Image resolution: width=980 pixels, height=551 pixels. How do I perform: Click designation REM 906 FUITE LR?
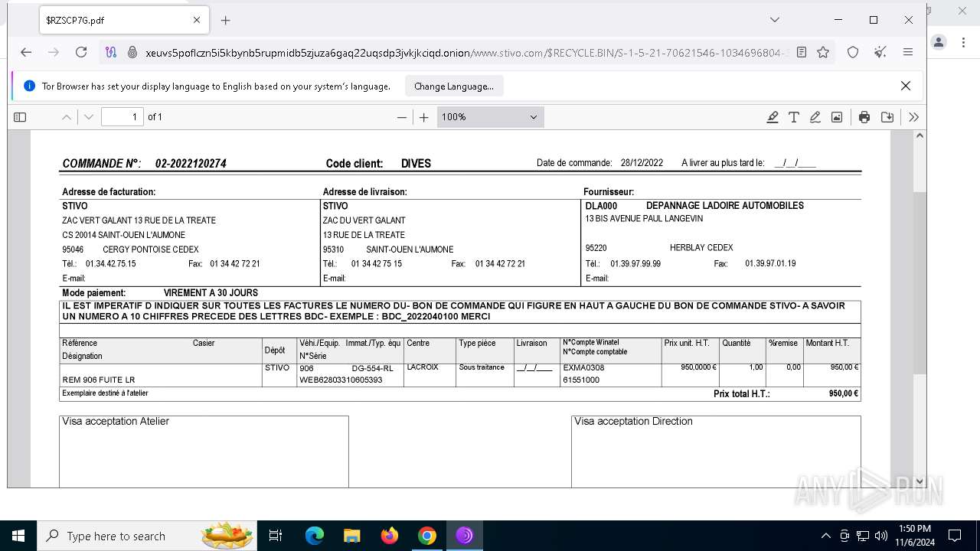[99, 380]
